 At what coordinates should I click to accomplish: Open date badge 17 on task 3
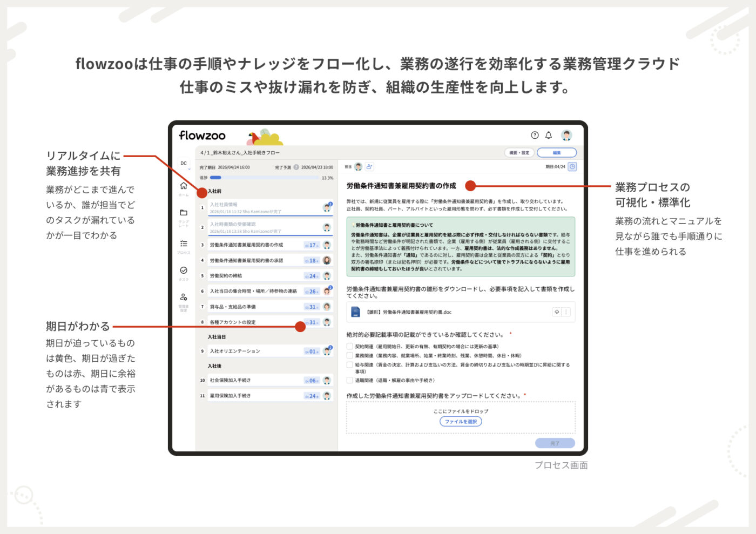pyautogui.click(x=312, y=245)
